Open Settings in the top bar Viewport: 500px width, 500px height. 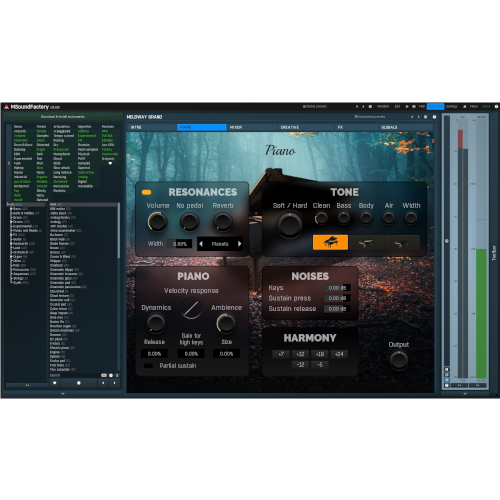[x=452, y=107]
